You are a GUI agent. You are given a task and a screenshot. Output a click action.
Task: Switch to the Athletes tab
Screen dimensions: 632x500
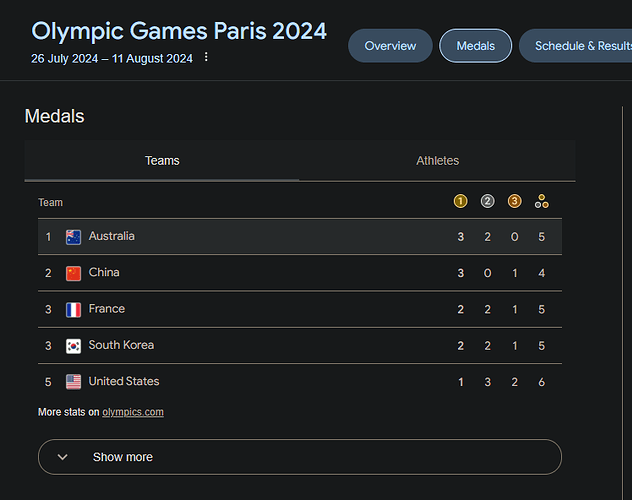pyautogui.click(x=437, y=161)
